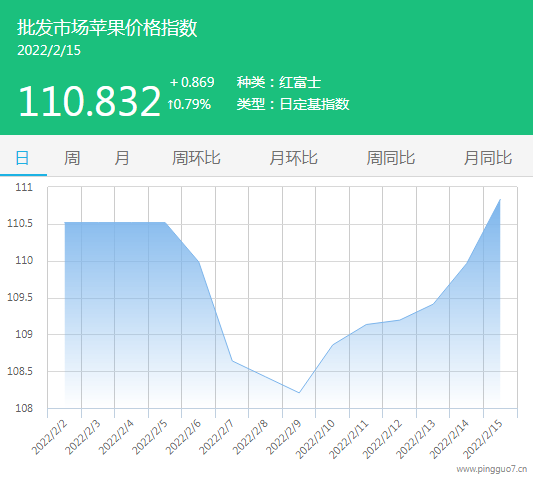The width and height of the screenshot is (533, 480).
Task: Click the +0.869 change value
Action: (192, 82)
